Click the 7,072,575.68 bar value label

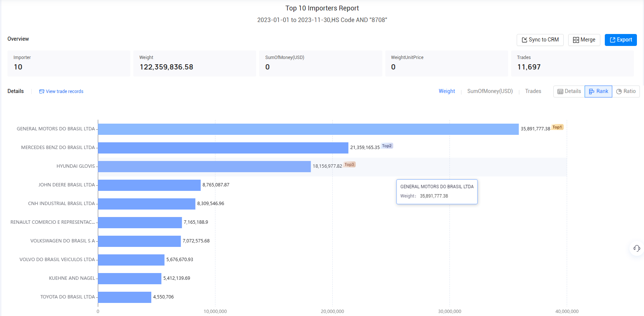point(196,241)
